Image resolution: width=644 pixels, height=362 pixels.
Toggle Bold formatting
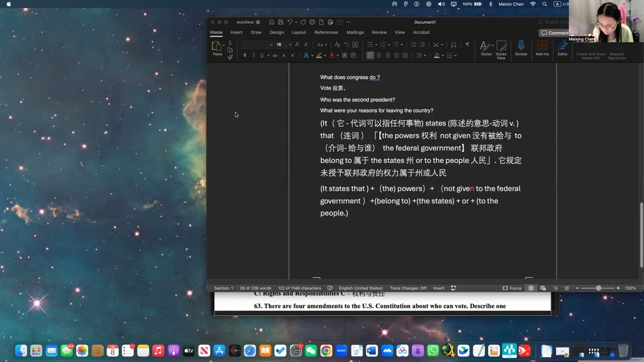(x=245, y=55)
